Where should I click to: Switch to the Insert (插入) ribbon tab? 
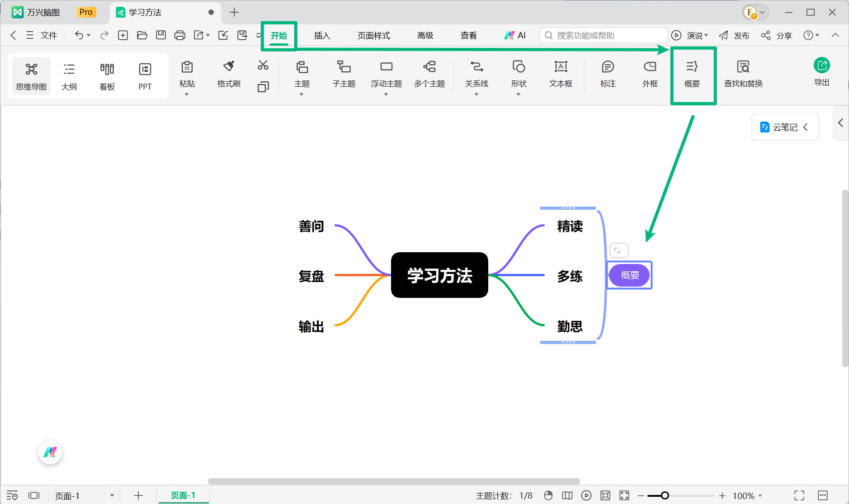pyautogui.click(x=322, y=35)
